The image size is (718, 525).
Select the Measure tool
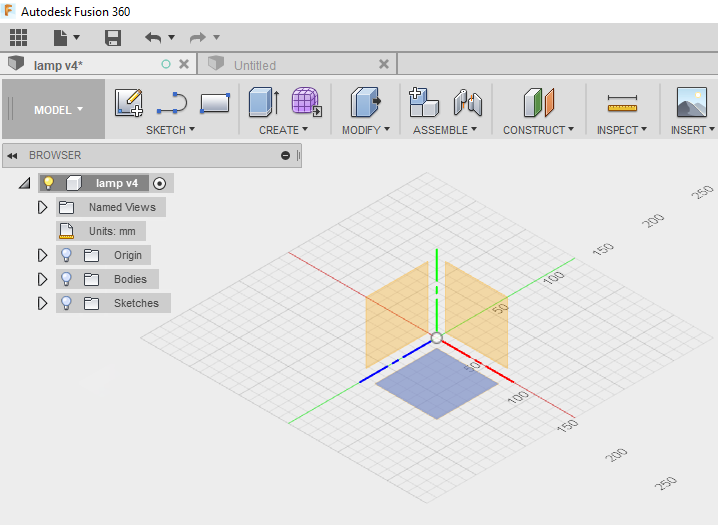click(x=622, y=103)
